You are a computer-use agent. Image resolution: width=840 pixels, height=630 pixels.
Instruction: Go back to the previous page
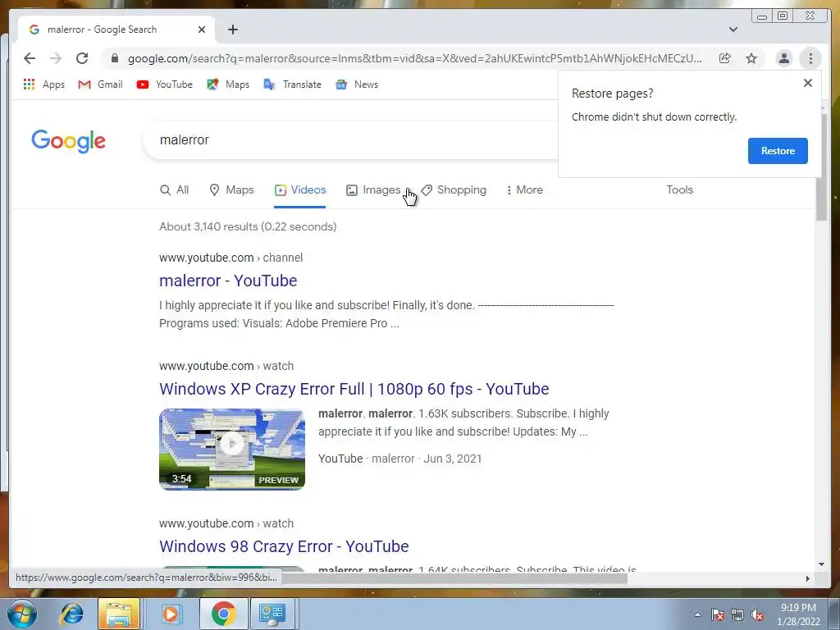click(30, 58)
